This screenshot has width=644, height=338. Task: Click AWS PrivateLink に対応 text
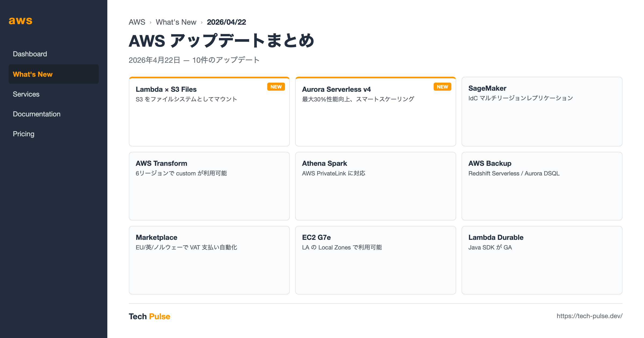(334, 173)
